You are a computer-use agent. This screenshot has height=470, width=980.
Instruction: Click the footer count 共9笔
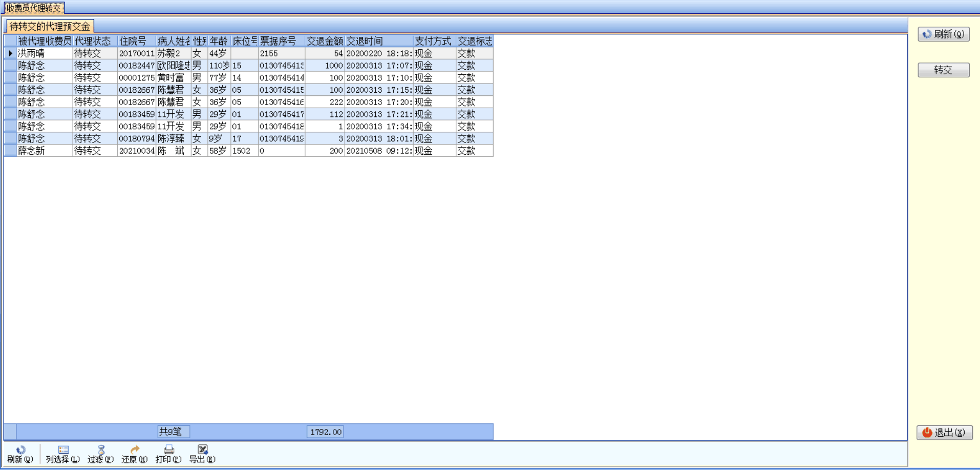tap(173, 432)
